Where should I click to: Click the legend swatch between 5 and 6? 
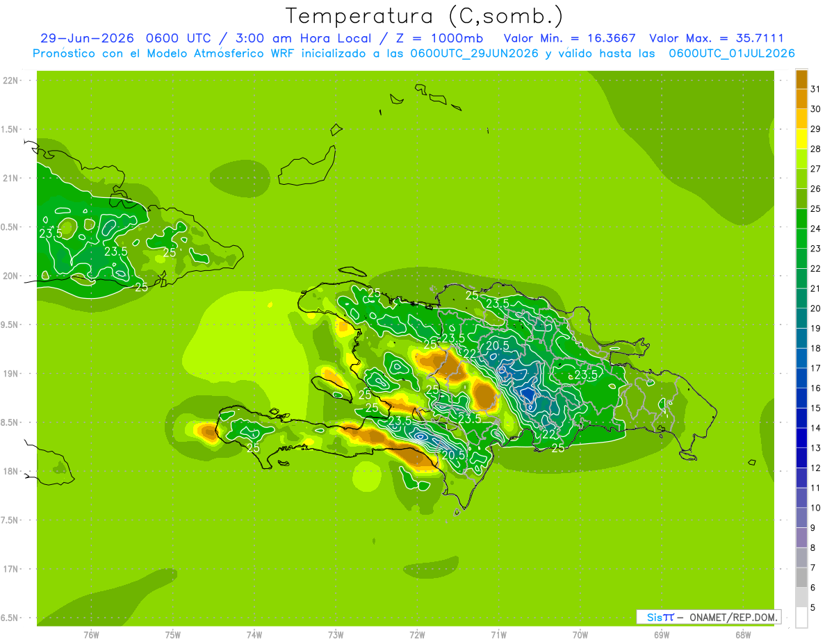click(801, 598)
